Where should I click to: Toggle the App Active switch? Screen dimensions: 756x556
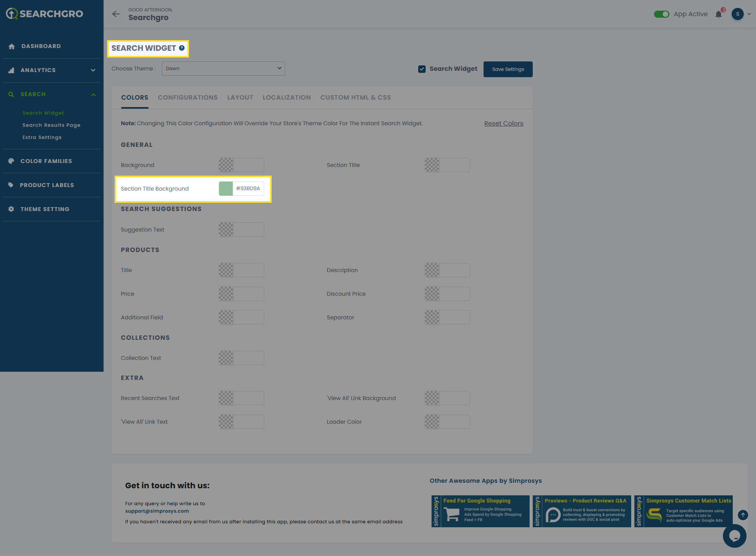pos(661,14)
